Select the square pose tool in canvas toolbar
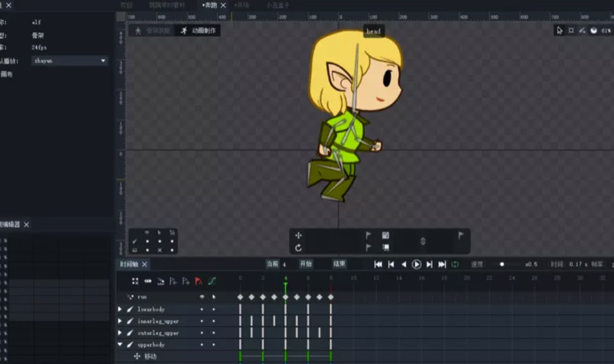Image resolution: width=614 pixels, height=364 pixels. click(x=571, y=30)
